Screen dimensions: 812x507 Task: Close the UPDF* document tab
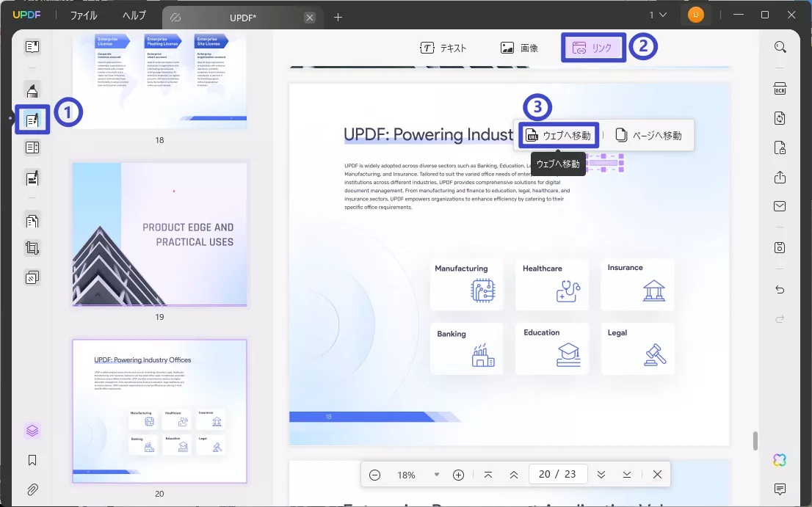point(310,18)
